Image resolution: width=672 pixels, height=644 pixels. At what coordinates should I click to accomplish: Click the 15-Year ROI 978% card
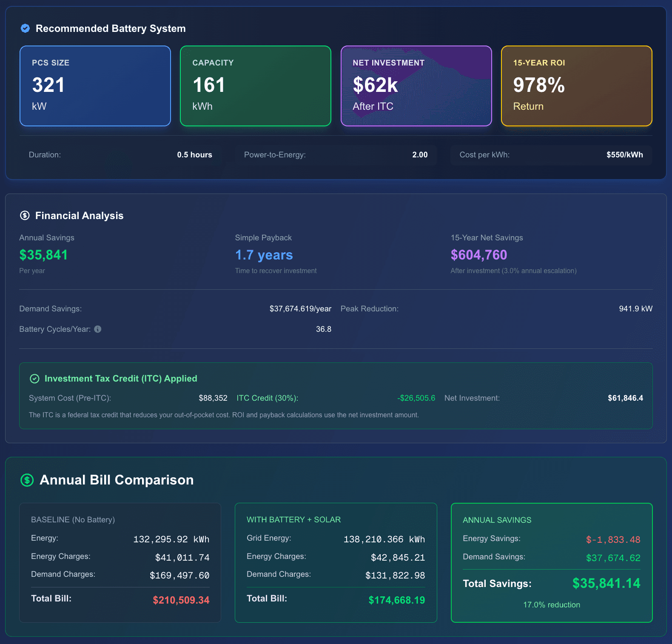point(576,86)
